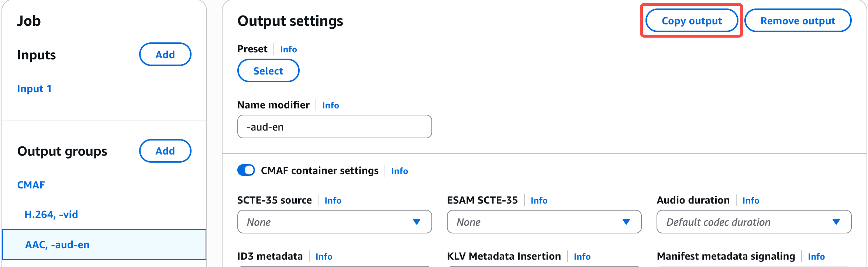
Task: Open Input 1 settings
Action: [34, 89]
